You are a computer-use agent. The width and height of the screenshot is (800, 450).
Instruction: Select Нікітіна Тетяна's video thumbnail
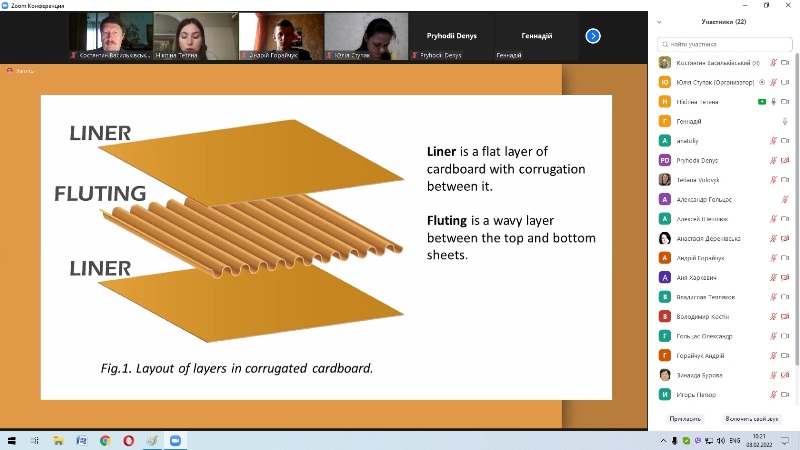196,36
